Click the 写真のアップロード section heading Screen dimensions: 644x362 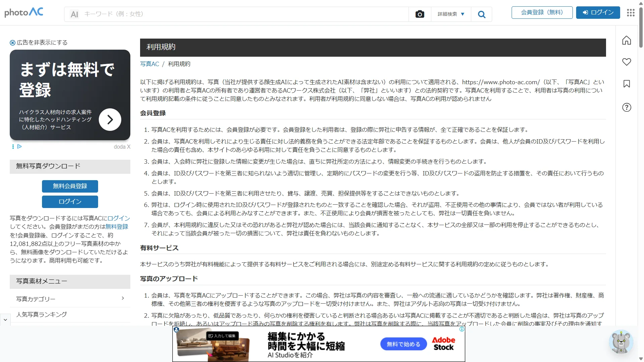169,279
